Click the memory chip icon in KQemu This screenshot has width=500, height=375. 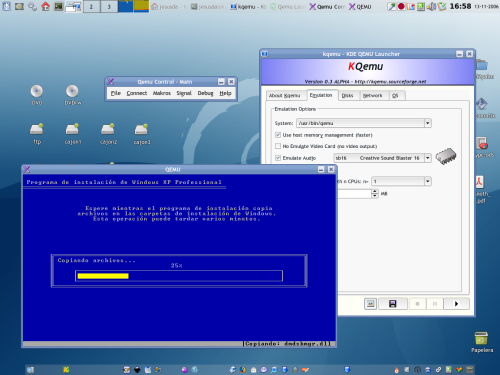[446, 156]
